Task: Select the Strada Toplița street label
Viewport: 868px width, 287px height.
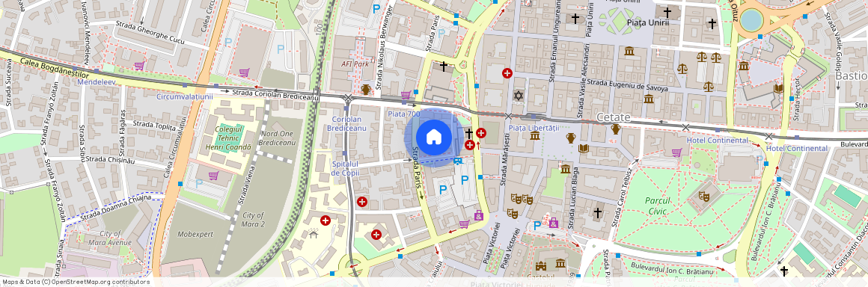Action: 154,126
